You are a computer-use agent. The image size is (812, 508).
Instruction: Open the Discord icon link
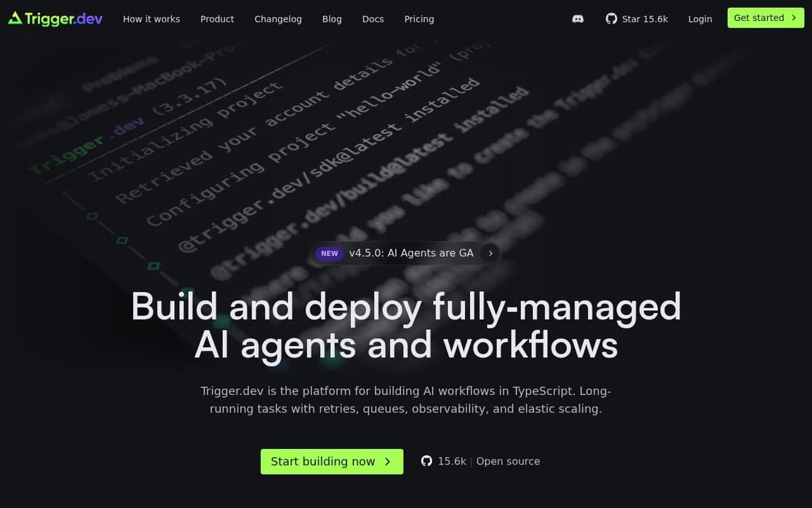pos(578,19)
